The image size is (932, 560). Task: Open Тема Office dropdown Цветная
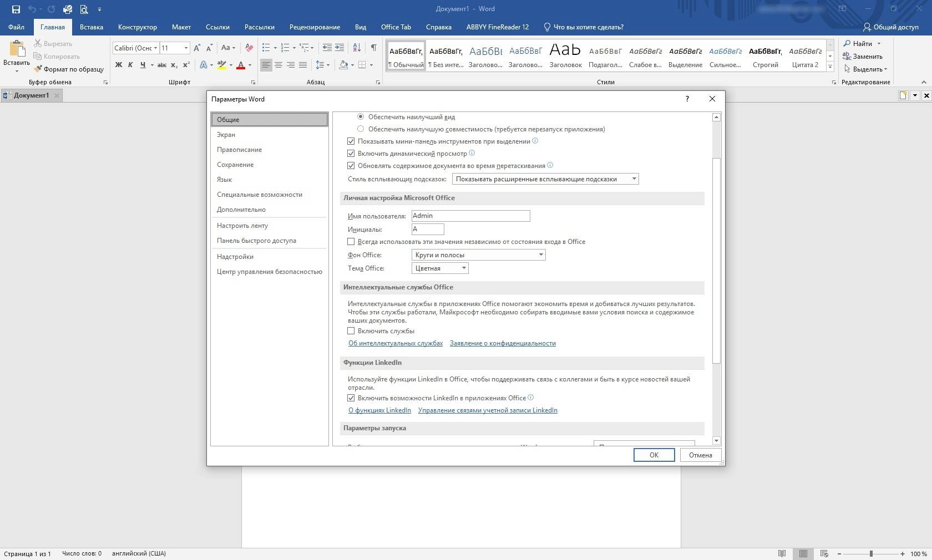coord(440,268)
